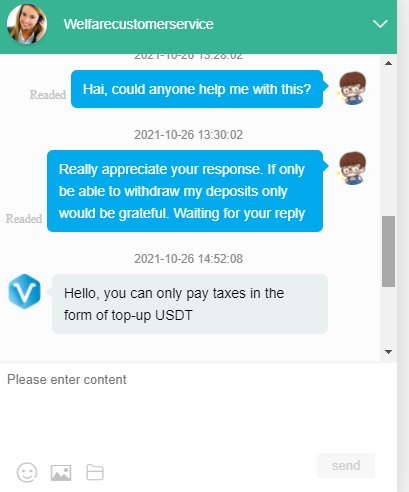
Task: Select the 'Really appreciate your response' message bubble
Action: pos(185,191)
